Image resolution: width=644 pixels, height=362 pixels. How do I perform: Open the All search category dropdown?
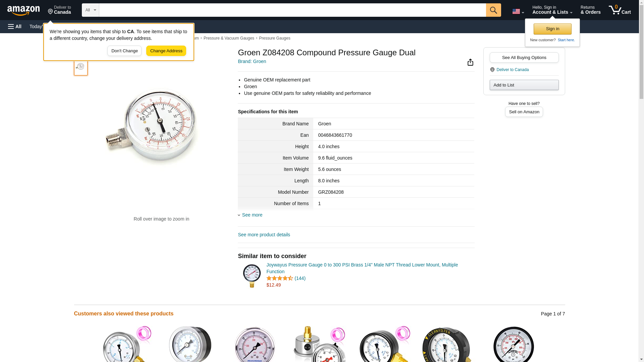point(90,10)
